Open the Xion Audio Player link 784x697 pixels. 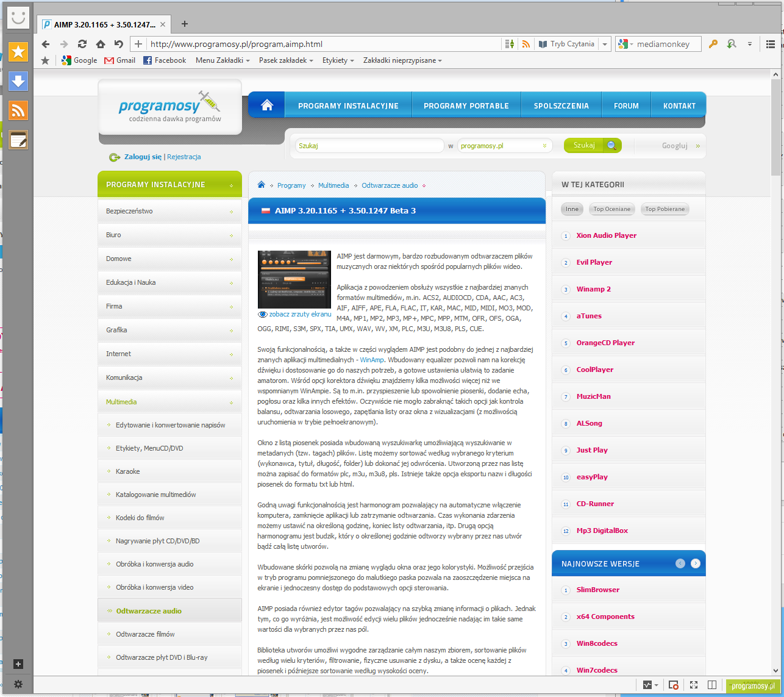coord(607,235)
